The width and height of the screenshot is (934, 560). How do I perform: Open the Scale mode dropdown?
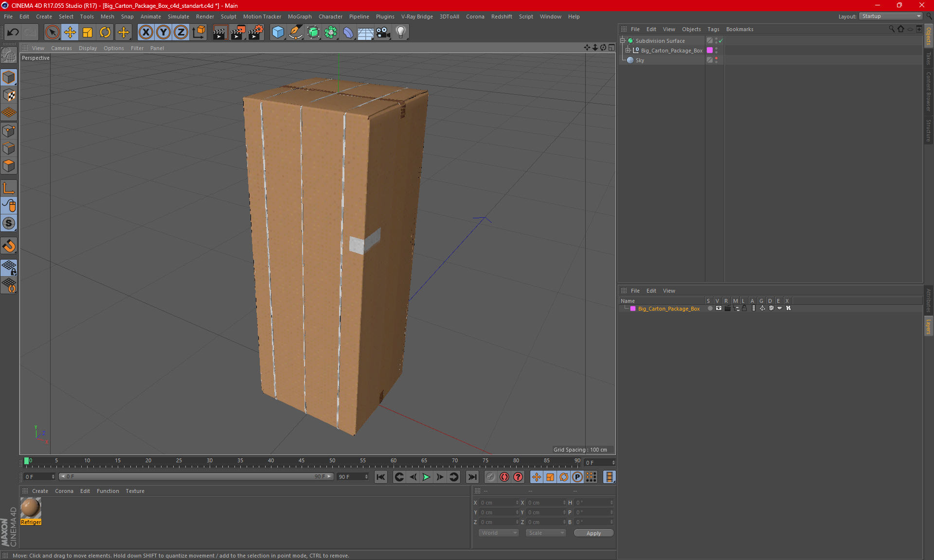click(545, 533)
